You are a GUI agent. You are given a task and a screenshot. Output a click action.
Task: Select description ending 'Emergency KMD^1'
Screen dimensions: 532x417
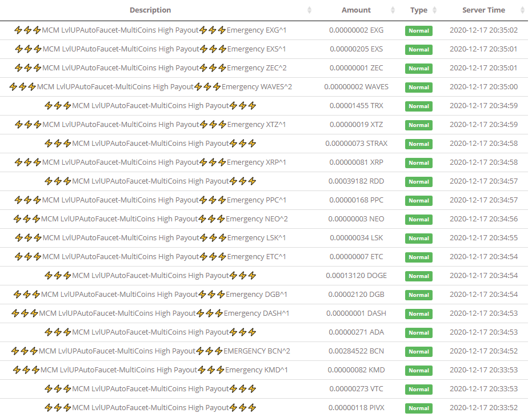[x=150, y=370]
